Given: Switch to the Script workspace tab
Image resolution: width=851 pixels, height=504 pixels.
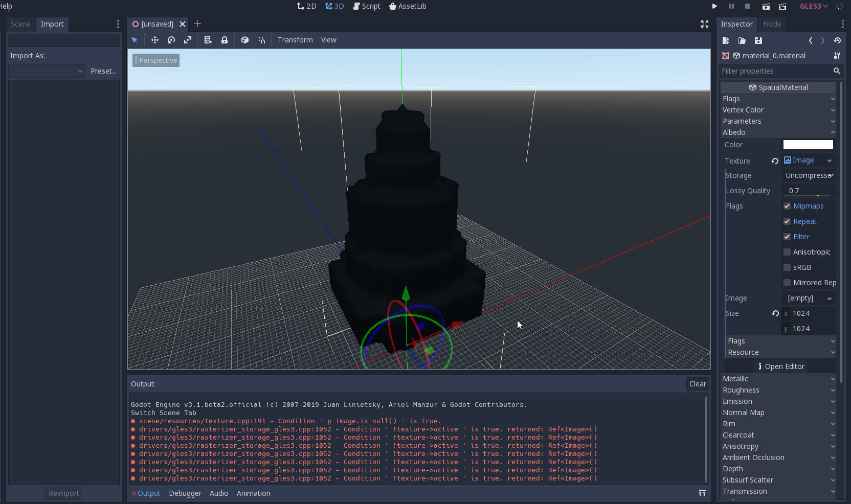Looking at the screenshot, I should tap(366, 6).
